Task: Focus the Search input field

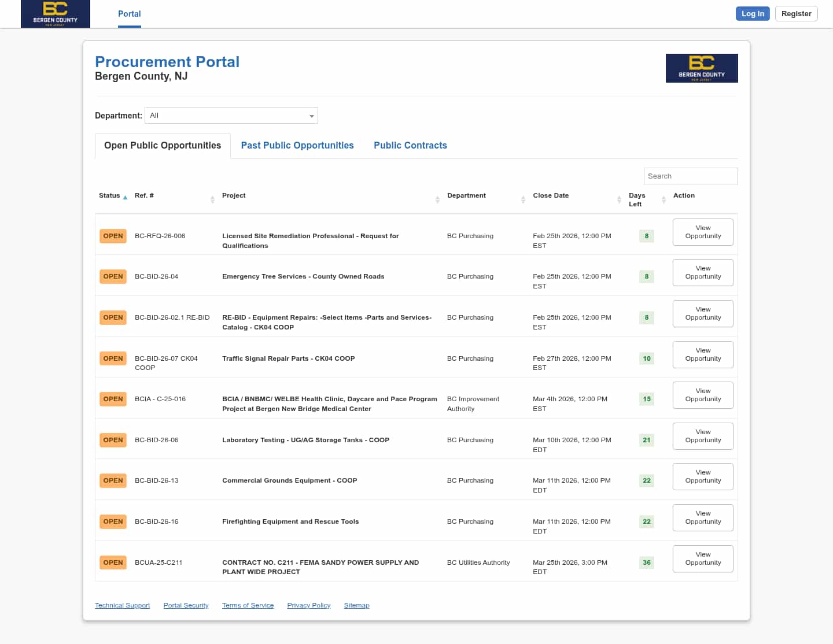Action: tap(690, 176)
